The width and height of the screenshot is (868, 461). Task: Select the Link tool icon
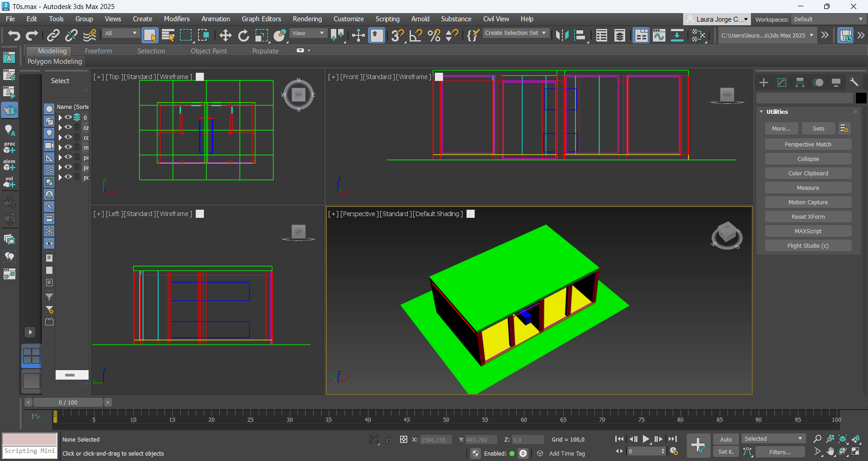point(53,35)
